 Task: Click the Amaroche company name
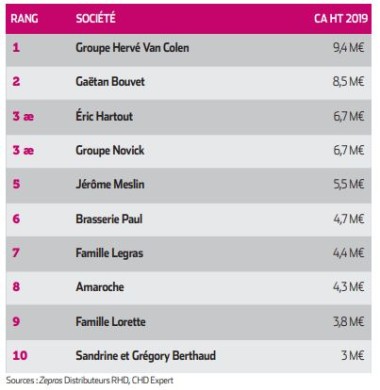click(100, 287)
